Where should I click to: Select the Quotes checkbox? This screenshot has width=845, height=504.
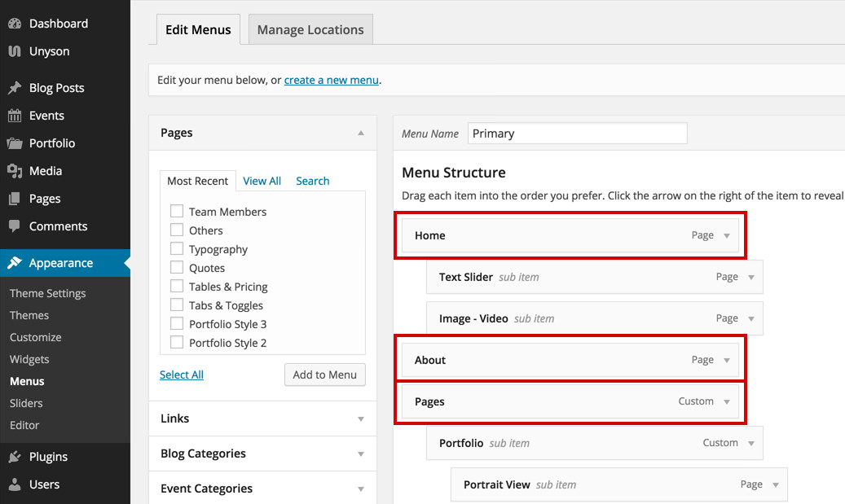pyautogui.click(x=177, y=268)
